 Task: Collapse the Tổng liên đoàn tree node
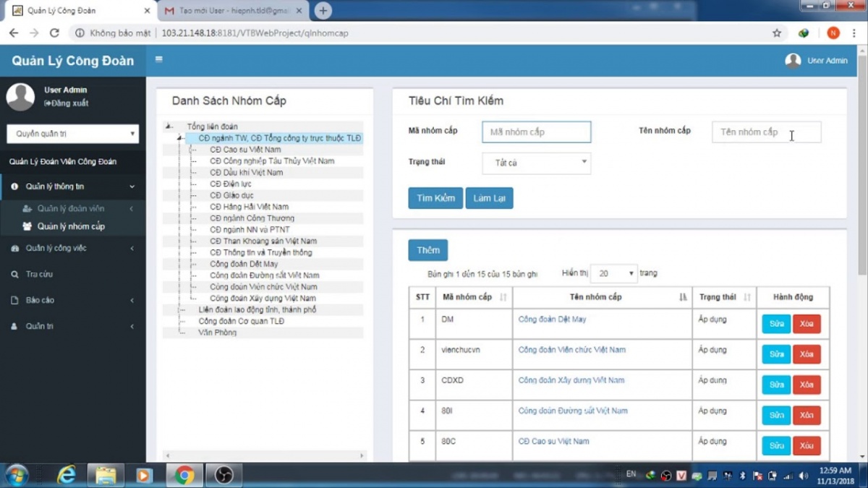[x=169, y=127]
